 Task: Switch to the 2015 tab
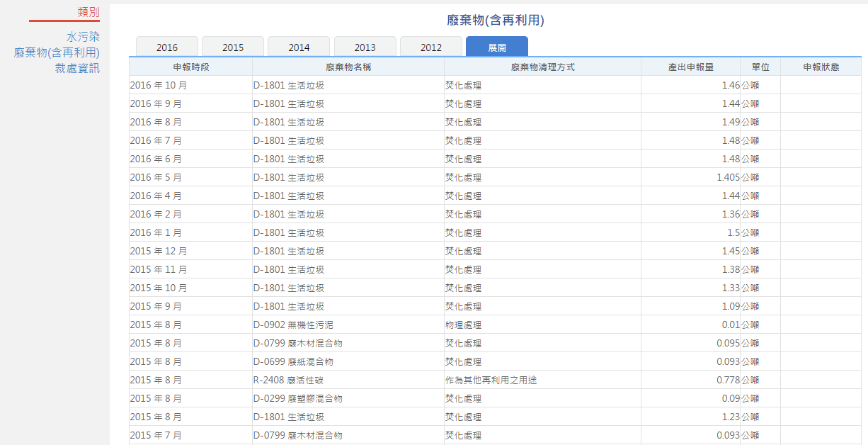click(x=233, y=47)
